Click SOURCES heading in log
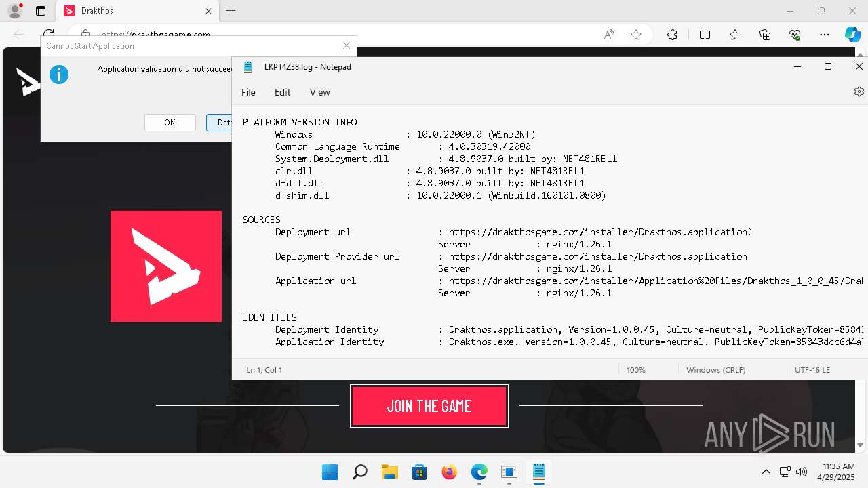This screenshot has height=488, width=868. [262, 220]
